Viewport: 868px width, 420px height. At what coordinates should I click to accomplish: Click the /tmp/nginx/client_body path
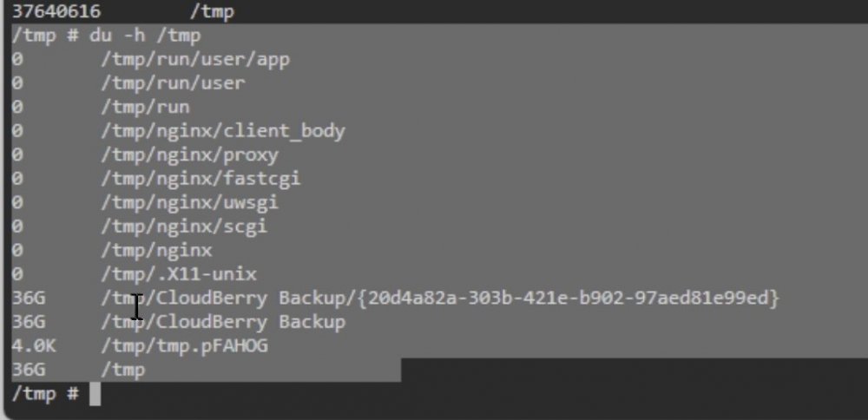click(x=223, y=131)
